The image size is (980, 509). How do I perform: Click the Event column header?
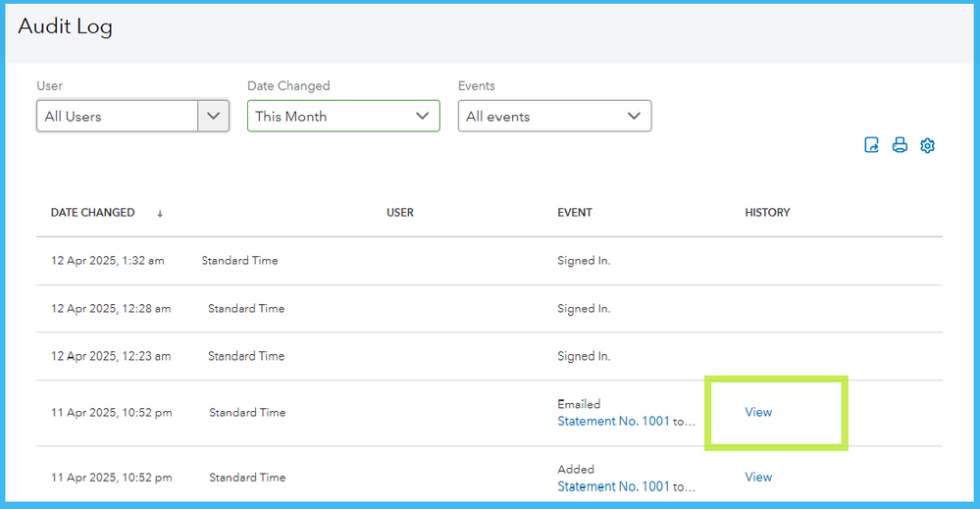[575, 213]
